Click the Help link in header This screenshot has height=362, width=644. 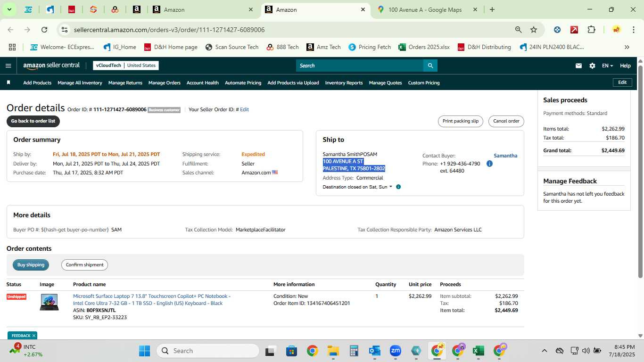625,66
